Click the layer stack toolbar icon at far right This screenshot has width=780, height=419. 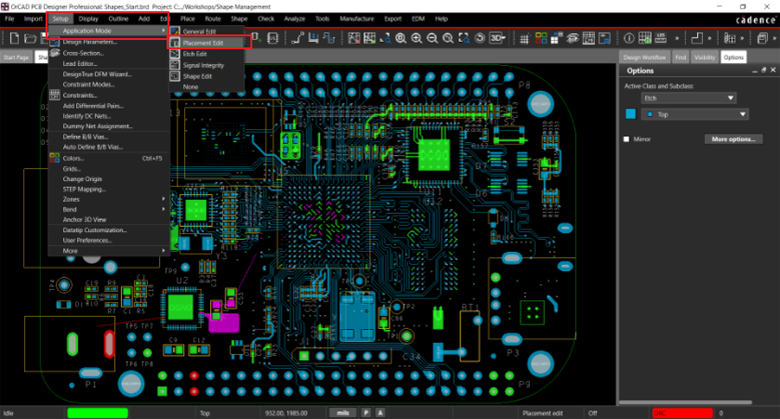[762, 38]
